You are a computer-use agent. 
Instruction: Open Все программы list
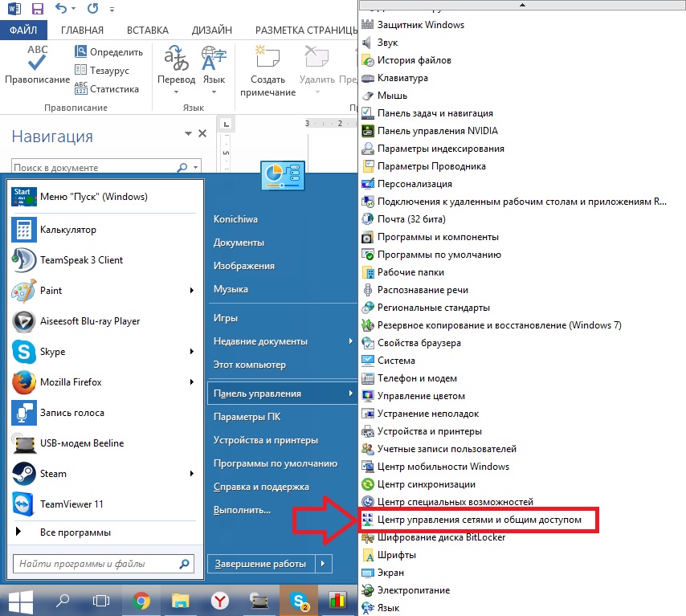75,532
